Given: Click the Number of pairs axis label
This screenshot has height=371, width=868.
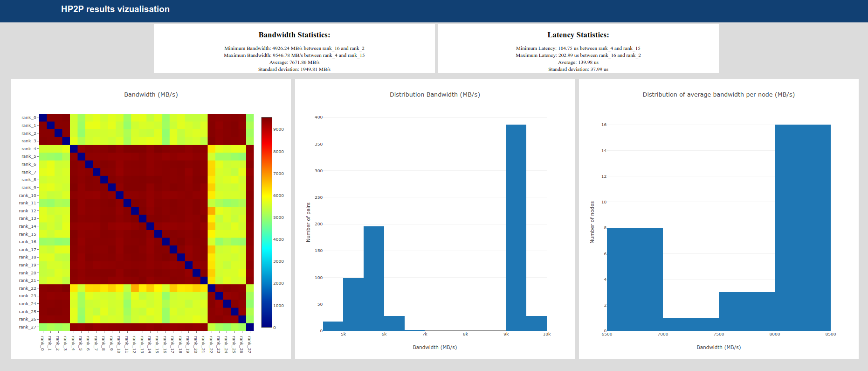Looking at the screenshot, I should coord(308,222).
